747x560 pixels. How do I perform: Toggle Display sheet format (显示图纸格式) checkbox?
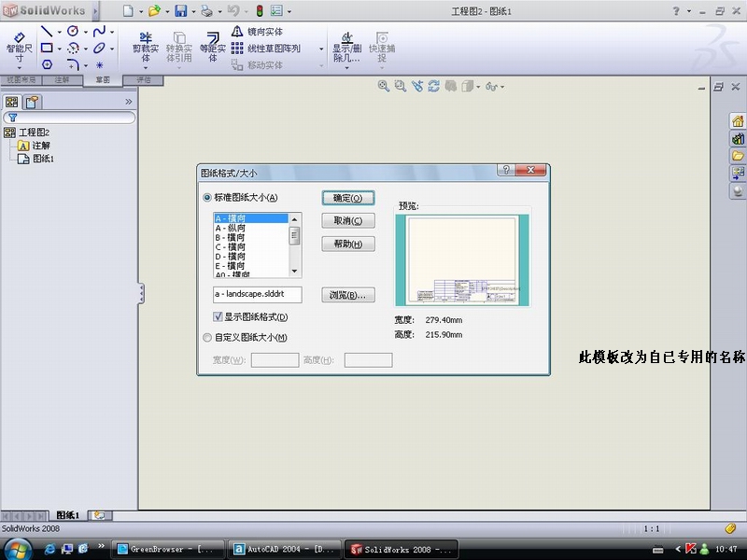(x=218, y=317)
